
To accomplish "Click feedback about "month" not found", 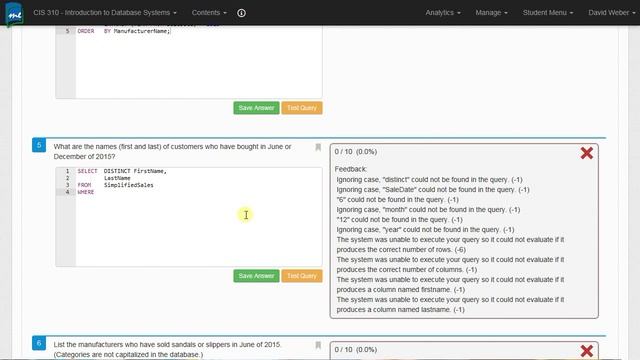I will (x=428, y=210).
